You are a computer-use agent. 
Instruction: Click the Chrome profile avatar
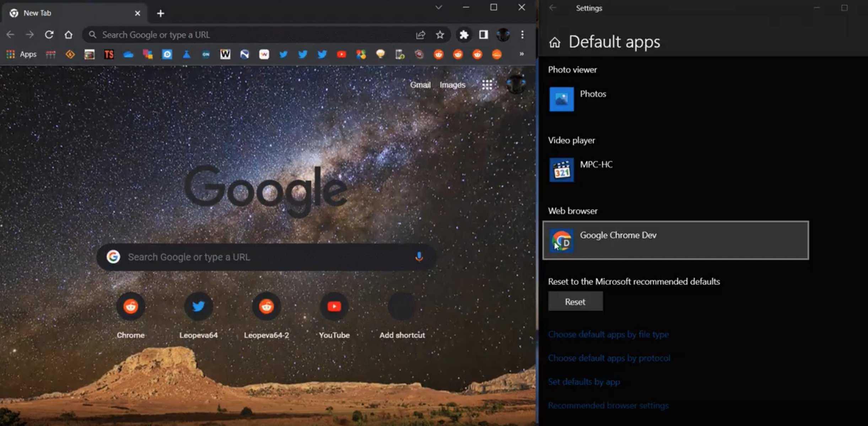coord(503,35)
